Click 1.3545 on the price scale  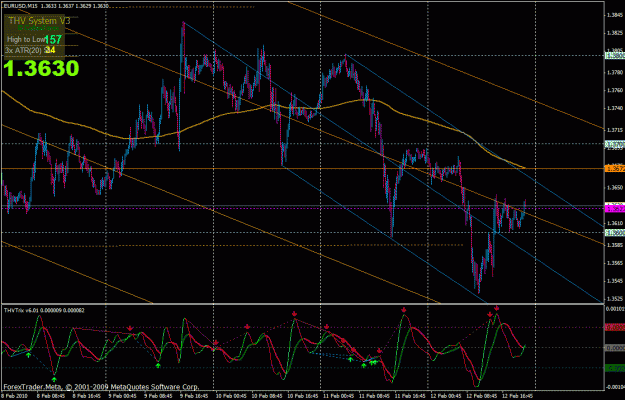[614, 280]
